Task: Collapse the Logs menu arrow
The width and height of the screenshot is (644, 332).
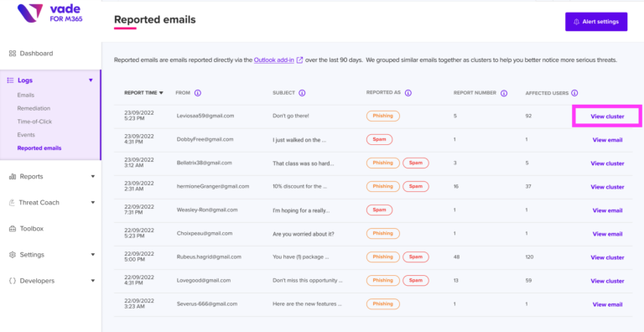Action: tap(91, 80)
